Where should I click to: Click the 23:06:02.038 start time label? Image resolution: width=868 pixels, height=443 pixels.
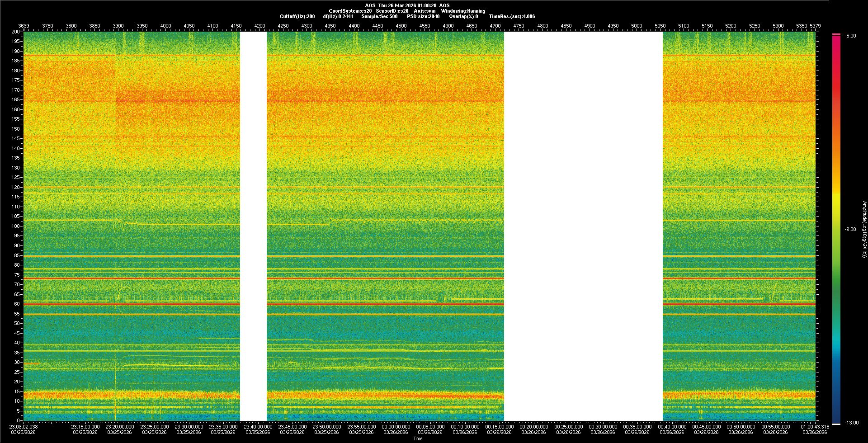(x=24, y=427)
